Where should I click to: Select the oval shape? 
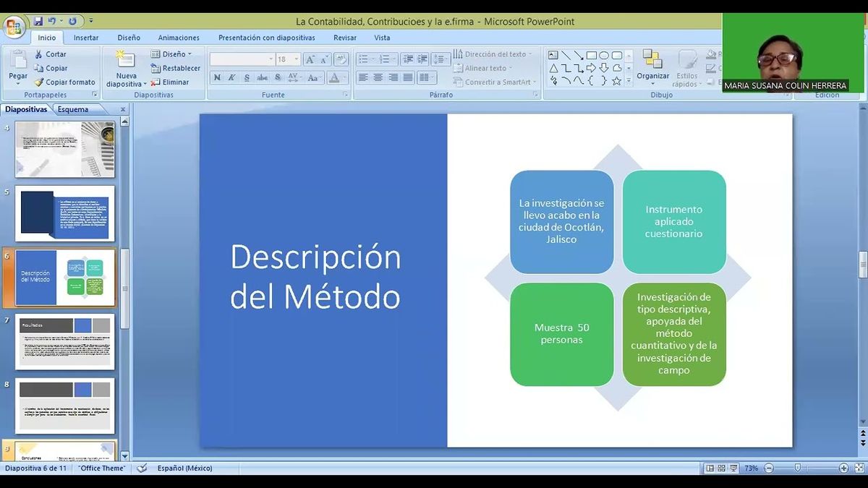603,55
